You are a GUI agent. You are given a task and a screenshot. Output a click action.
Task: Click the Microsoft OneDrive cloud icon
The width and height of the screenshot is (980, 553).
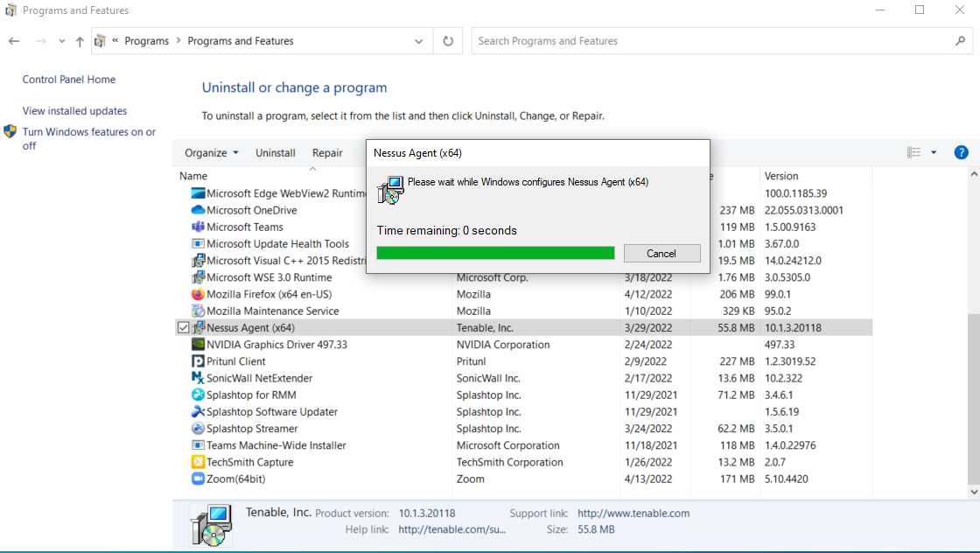tap(198, 210)
